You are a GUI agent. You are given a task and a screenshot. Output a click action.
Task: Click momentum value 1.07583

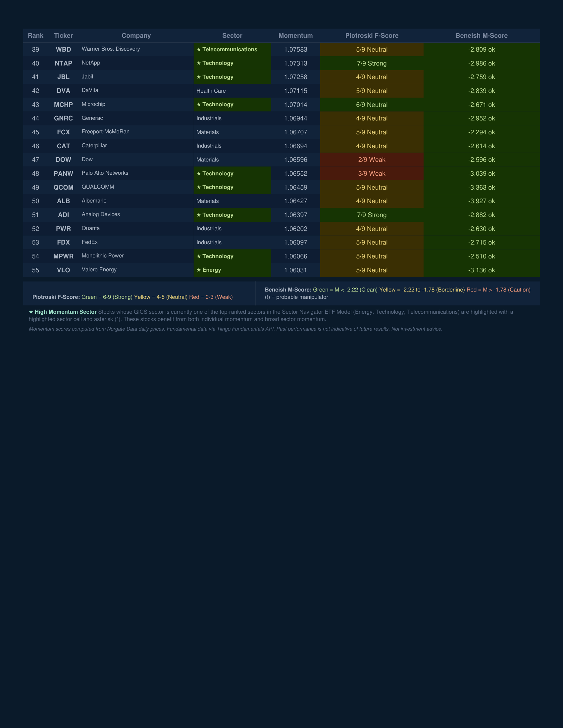[295, 50]
